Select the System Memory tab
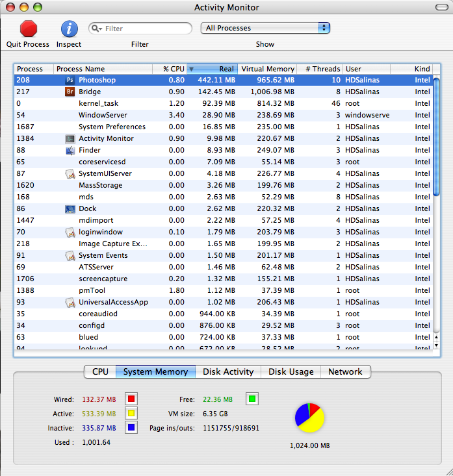Image resolution: width=453 pixels, height=476 pixels. point(155,371)
